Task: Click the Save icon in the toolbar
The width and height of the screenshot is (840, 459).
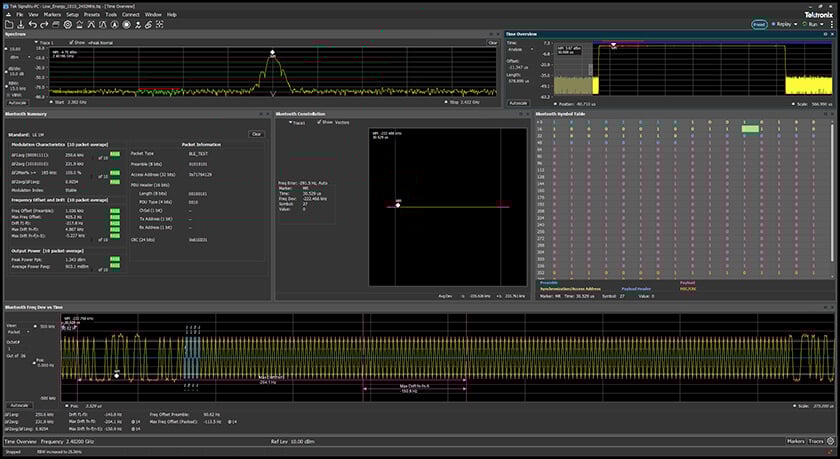Action: pos(19,23)
